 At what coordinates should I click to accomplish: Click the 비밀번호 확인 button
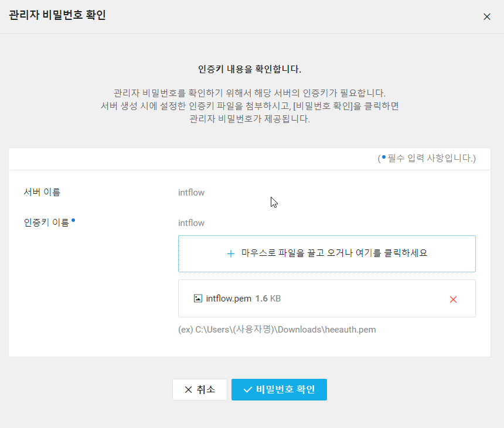pos(279,389)
